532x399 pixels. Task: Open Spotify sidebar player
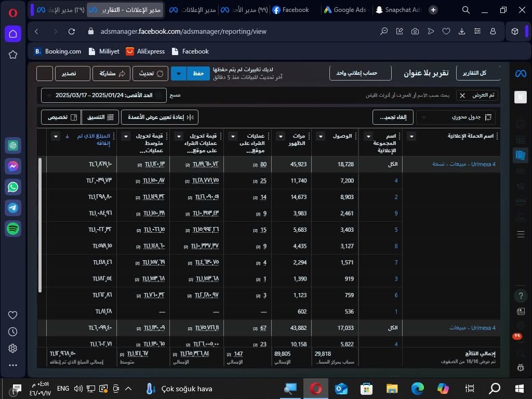tap(13, 228)
